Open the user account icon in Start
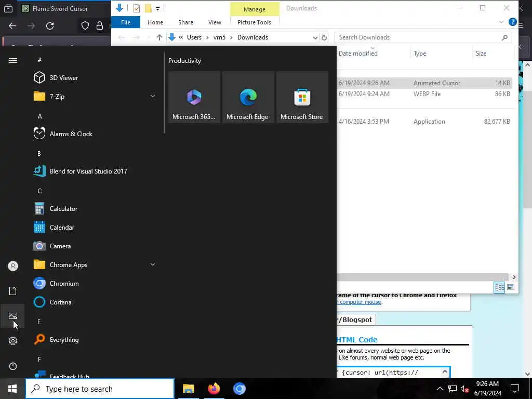This screenshot has width=532, height=399. point(13,266)
